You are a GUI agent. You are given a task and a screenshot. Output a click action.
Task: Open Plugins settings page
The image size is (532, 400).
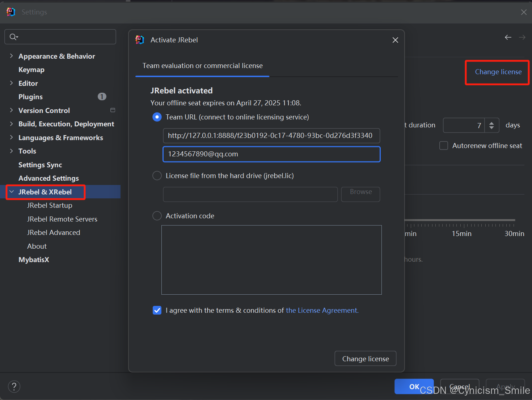[30, 97]
